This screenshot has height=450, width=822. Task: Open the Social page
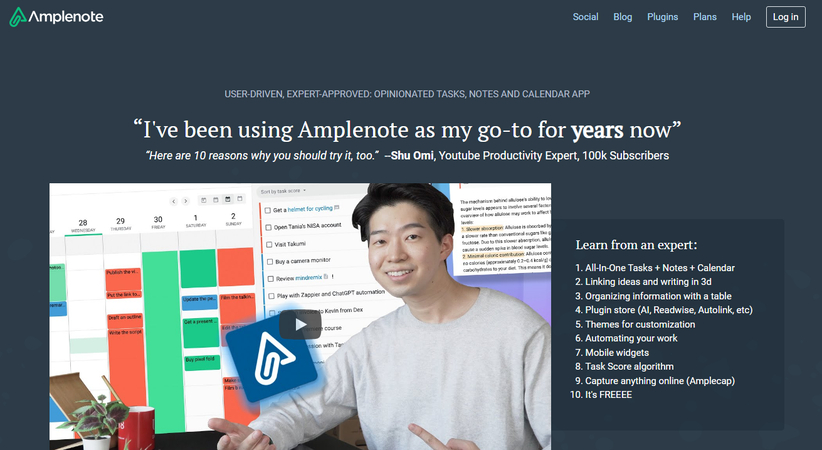click(585, 17)
